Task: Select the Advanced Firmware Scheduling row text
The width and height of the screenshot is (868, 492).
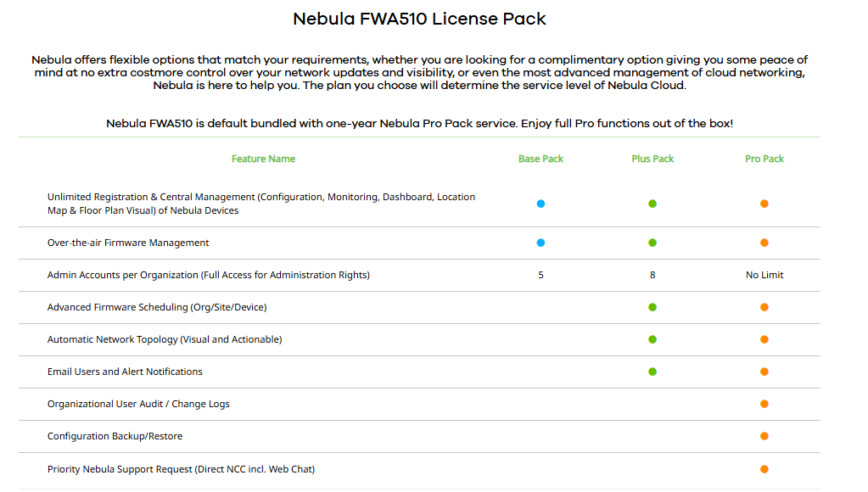Action: point(157,307)
